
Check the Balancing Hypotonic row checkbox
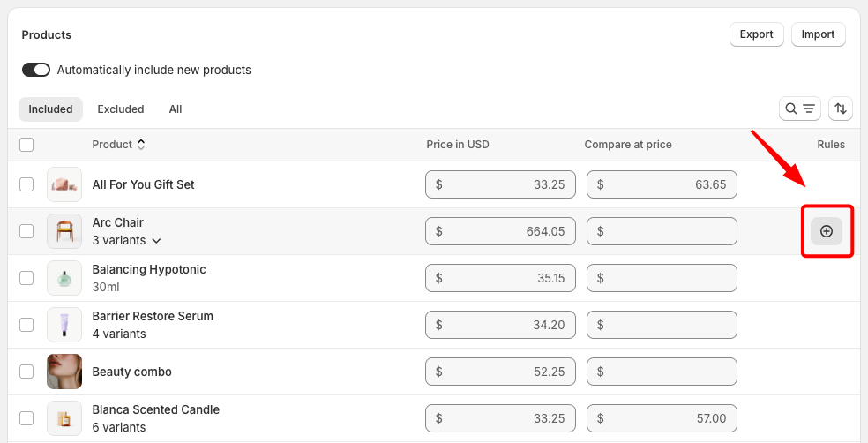pos(26,278)
